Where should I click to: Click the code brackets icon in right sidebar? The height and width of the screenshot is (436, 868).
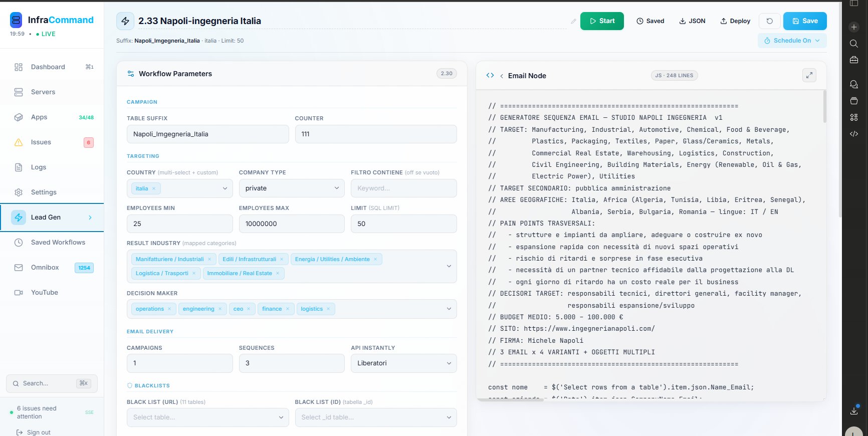[854, 134]
